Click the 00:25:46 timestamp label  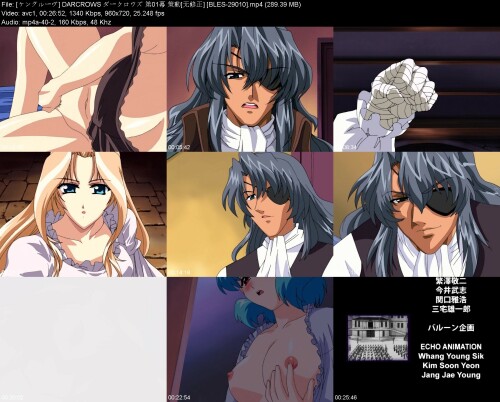pyautogui.click(x=346, y=397)
